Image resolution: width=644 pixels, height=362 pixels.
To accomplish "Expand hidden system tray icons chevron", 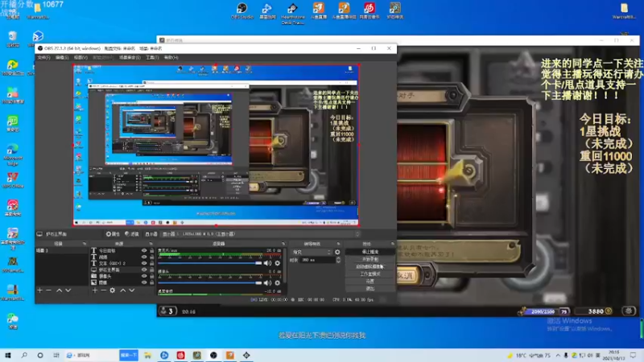I will pyautogui.click(x=558, y=355).
